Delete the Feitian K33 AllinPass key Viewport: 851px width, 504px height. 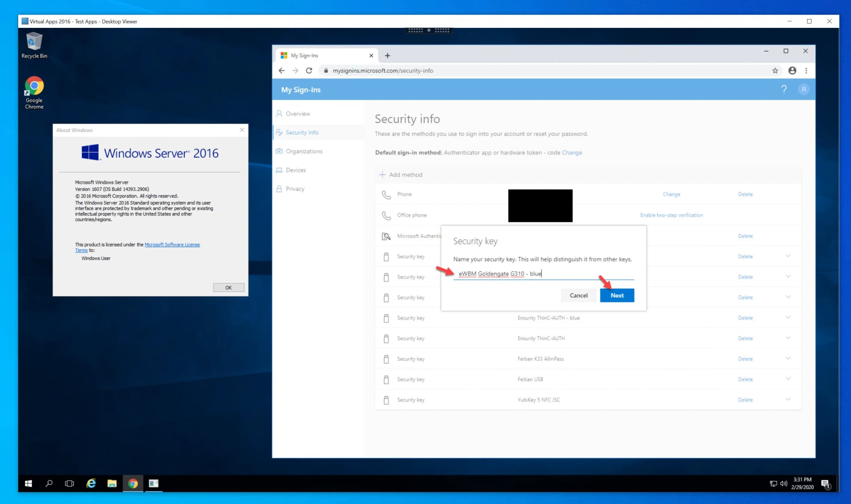(x=745, y=359)
